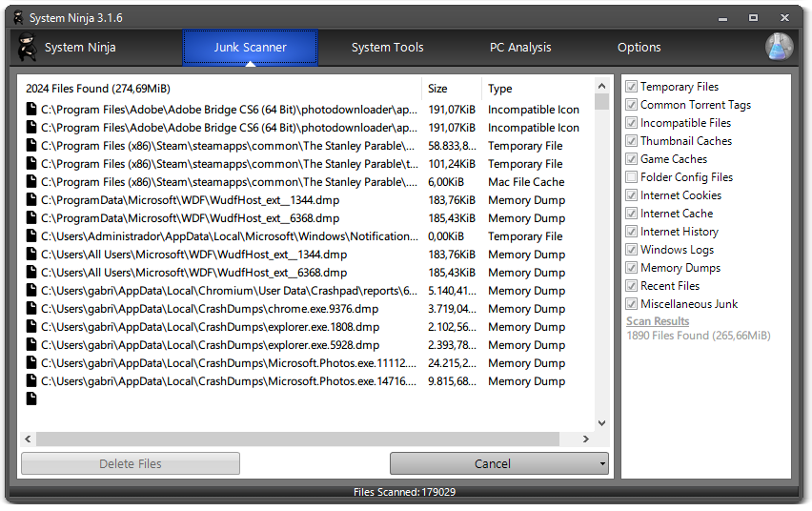Click the Delete Files button

coord(131,464)
